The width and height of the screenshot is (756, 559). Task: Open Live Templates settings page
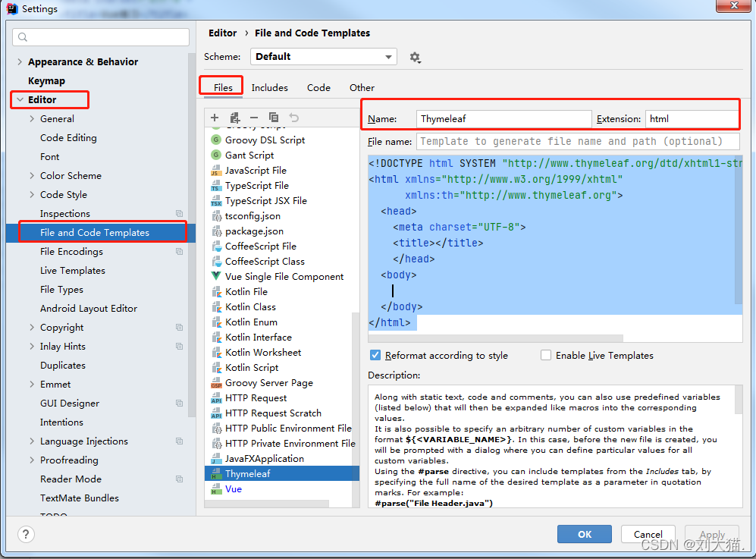pyautogui.click(x=73, y=271)
